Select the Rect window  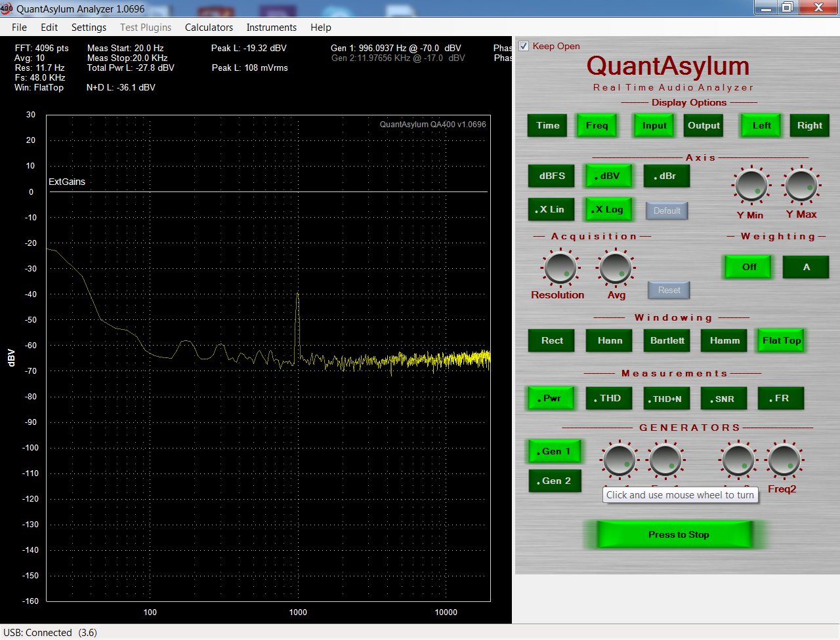click(x=552, y=340)
